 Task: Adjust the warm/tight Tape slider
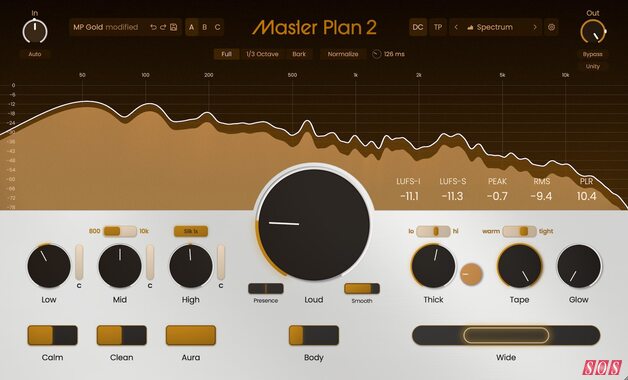point(519,231)
